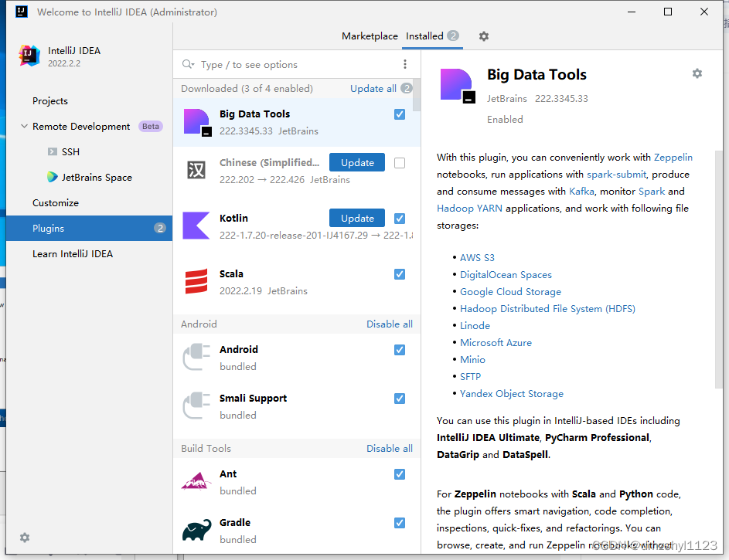Image resolution: width=729 pixels, height=560 pixels.
Task: Click the window title bar IntelliJ icon
Action: point(22,12)
